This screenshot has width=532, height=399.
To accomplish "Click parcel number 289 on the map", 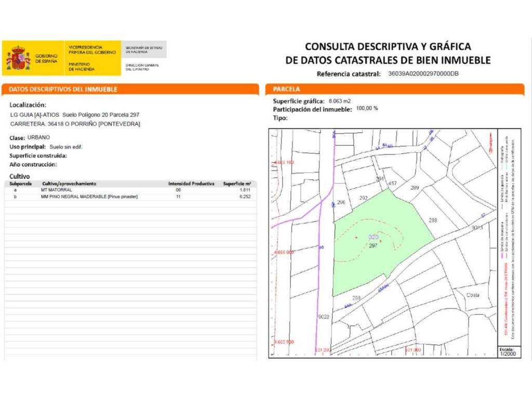I will tap(415, 188).
